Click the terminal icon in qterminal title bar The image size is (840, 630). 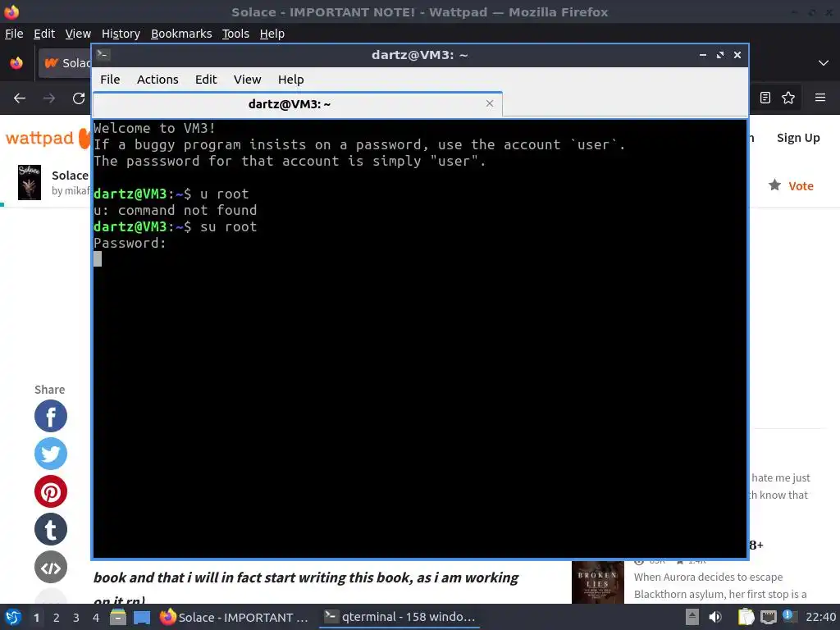103,55
